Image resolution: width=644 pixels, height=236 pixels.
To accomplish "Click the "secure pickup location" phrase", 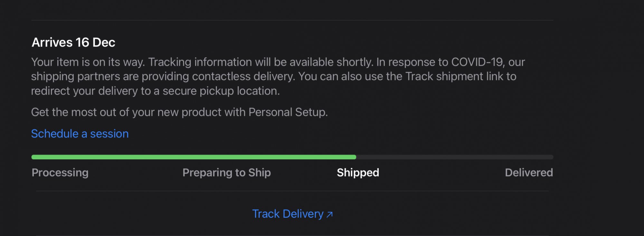I will [x=221, y=91].
